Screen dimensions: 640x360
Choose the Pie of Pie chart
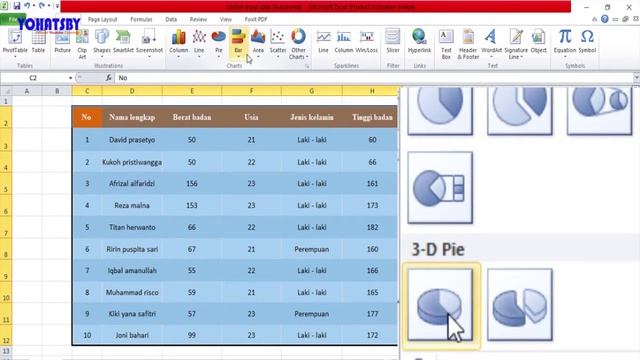(599, 110)
